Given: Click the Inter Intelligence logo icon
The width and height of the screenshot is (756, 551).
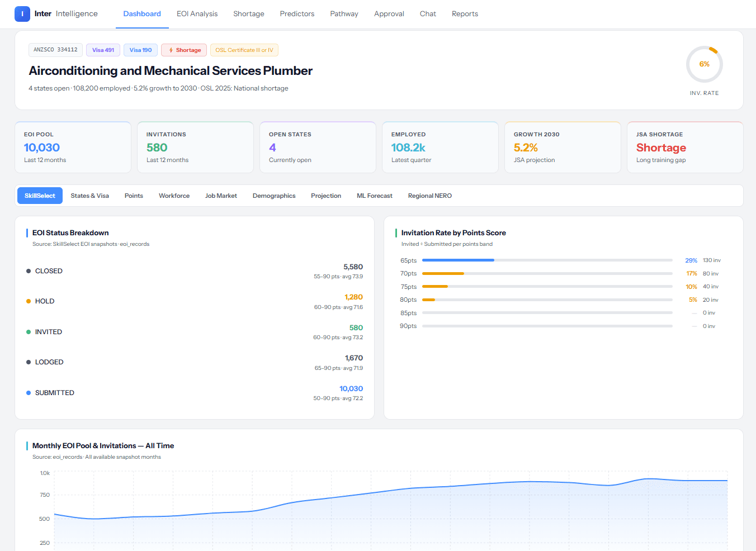Looking at the screenshot, I should tap(22, 14).
